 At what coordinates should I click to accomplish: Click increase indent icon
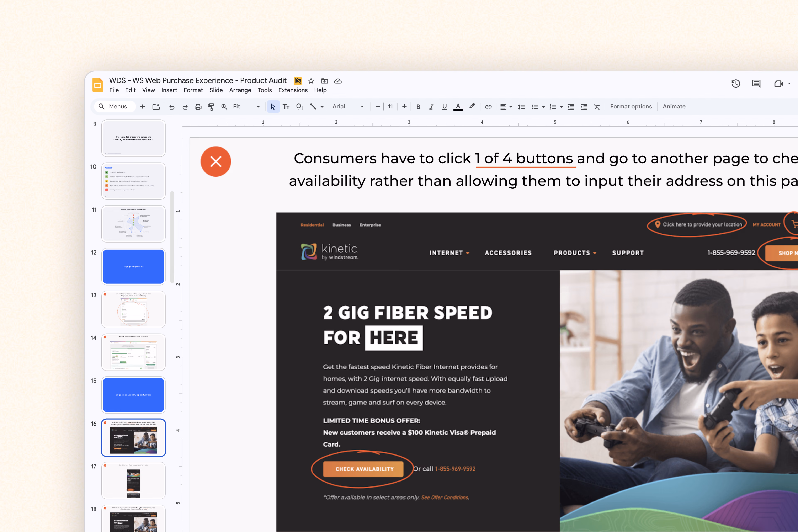tap(584, 107)
